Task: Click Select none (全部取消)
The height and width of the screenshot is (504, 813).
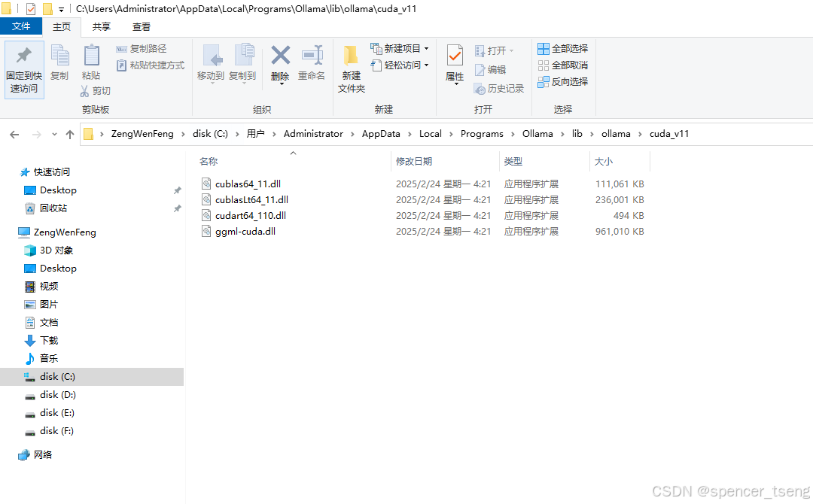Action: [563, 65]
